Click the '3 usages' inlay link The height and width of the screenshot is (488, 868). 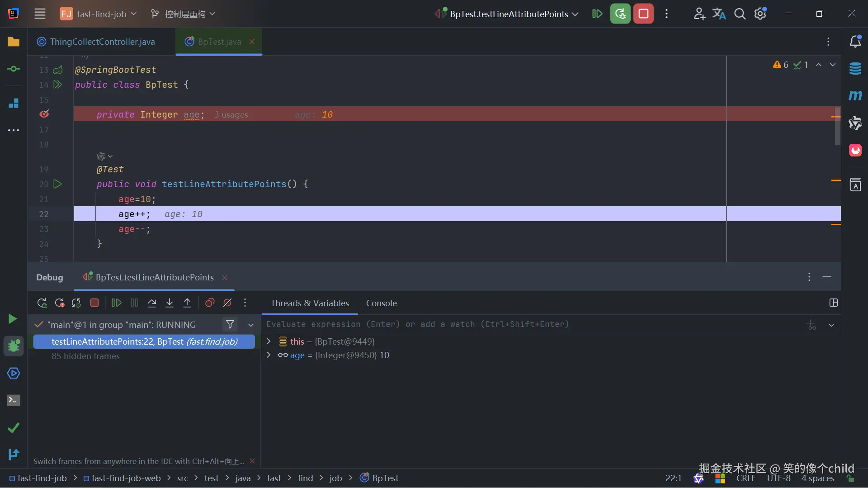(x=231, y=115)
